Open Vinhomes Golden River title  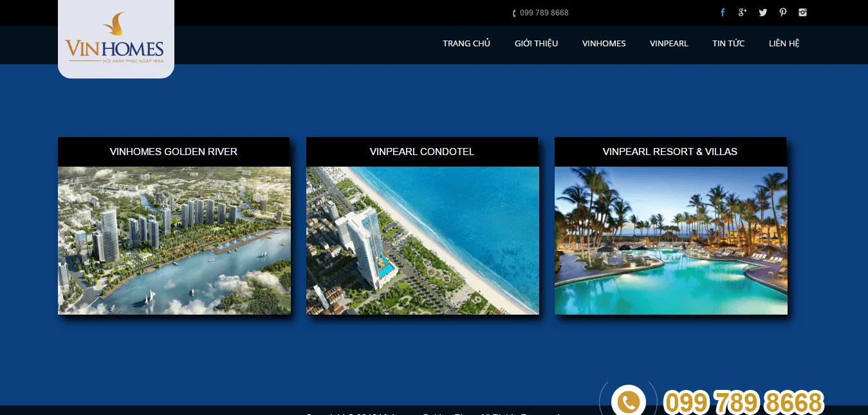[x=174, y=152]
